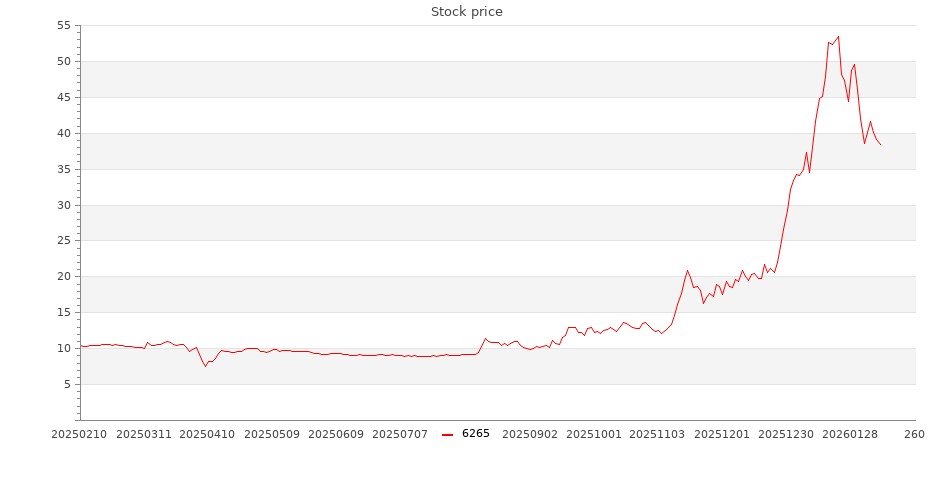
Task: Click the 20251103 date label
Action: click(658, 434)
